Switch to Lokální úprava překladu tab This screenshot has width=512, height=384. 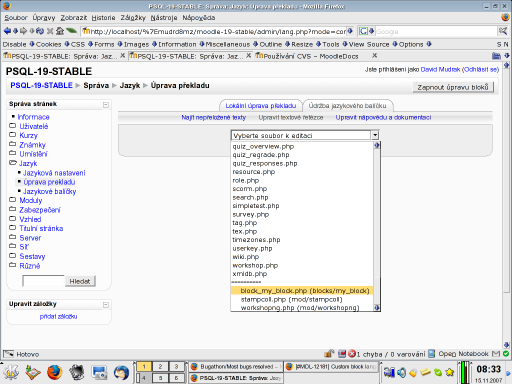pyautogui.click(x=261, y=106)
